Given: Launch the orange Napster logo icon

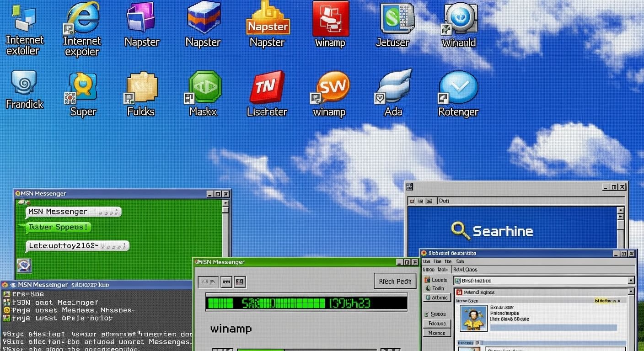Looking at the screenshot, I should tap(267, 17).
